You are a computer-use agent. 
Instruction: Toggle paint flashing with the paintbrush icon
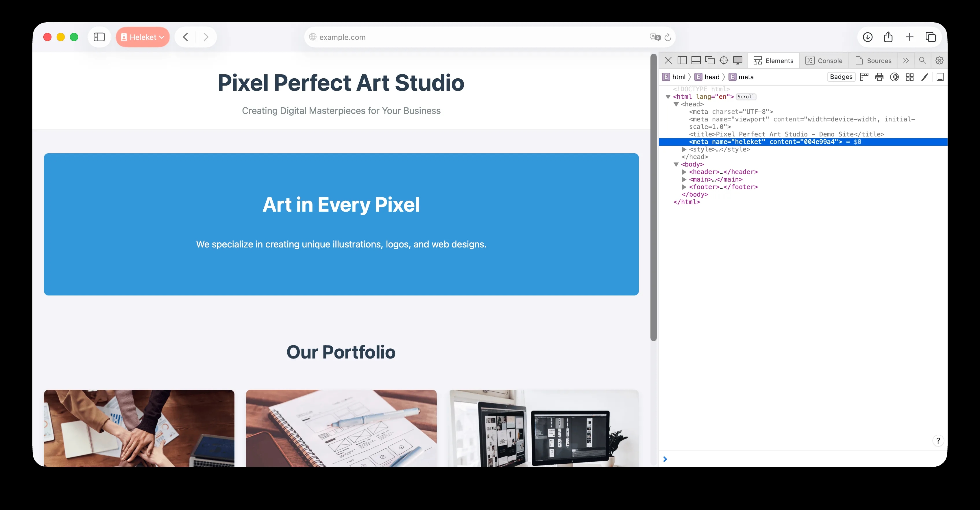click(x=924, y=77)
